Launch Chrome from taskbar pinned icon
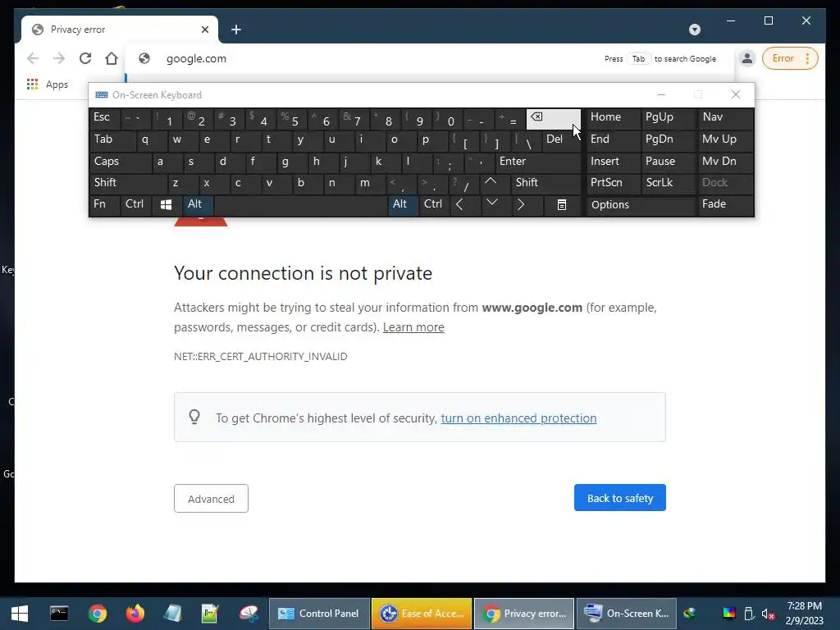The image size is (840, 630). [98, 614]
